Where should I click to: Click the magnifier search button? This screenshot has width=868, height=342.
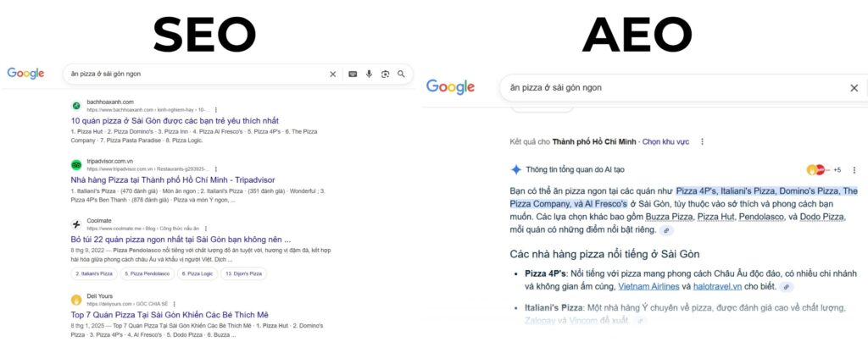tap(401, 74)
